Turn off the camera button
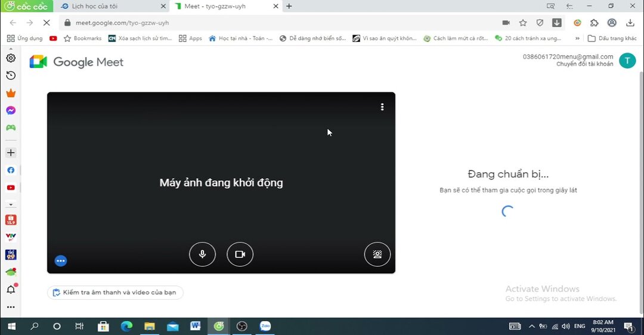This screenshot has width=644, height=335. [240, 254]
